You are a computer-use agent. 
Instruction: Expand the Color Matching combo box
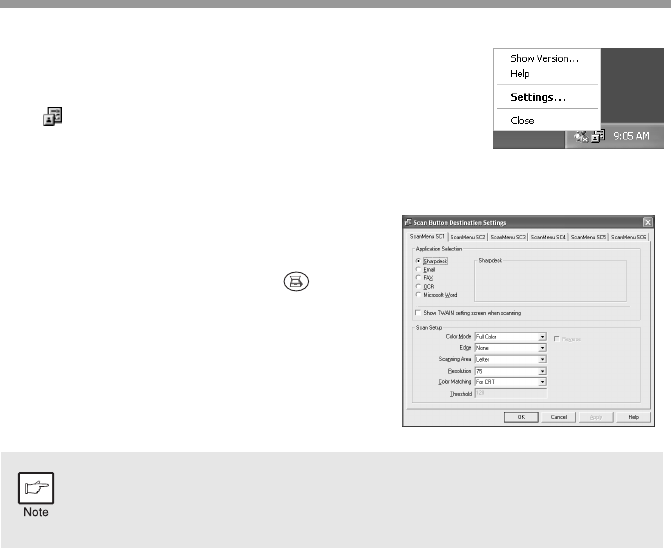click(x=541, y=382)
